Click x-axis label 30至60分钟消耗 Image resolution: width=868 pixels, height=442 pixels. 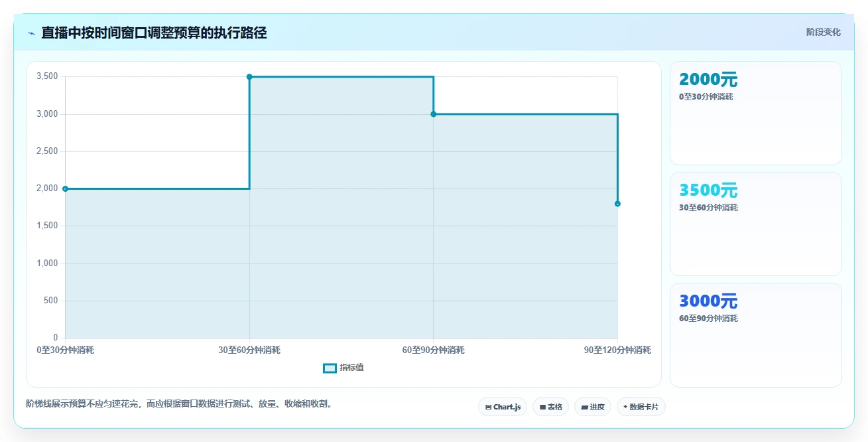249,350
